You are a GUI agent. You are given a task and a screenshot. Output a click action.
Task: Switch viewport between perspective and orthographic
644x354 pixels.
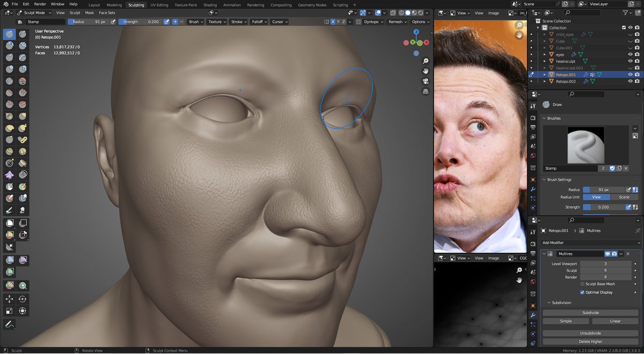coord(426,91)
